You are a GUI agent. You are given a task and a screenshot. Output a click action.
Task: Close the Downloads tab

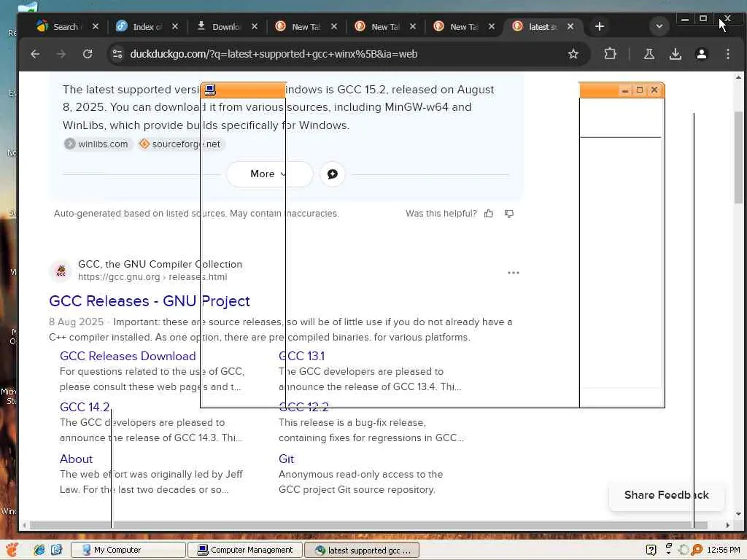[255, 27]
